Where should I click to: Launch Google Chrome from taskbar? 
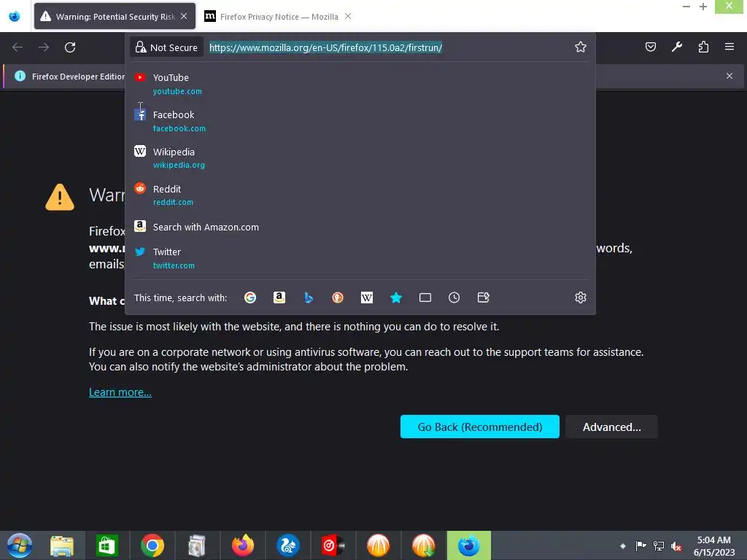152,545
